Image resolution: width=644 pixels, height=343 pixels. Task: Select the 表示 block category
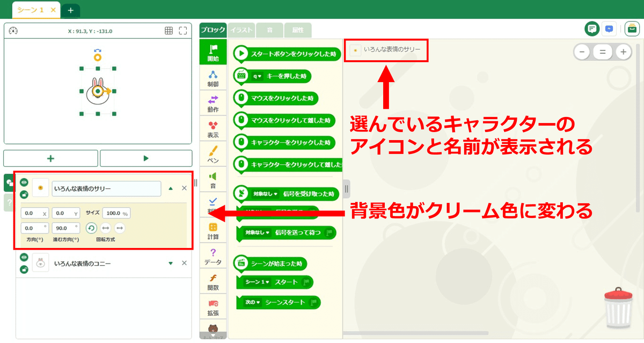[x=213, y=129]
